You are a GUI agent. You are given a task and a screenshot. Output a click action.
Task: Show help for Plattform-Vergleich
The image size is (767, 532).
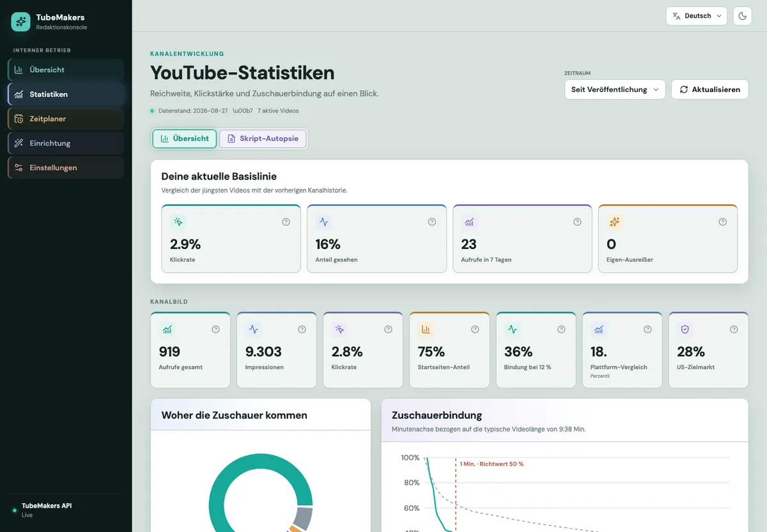pyautogui.click(x=647, y=330)
